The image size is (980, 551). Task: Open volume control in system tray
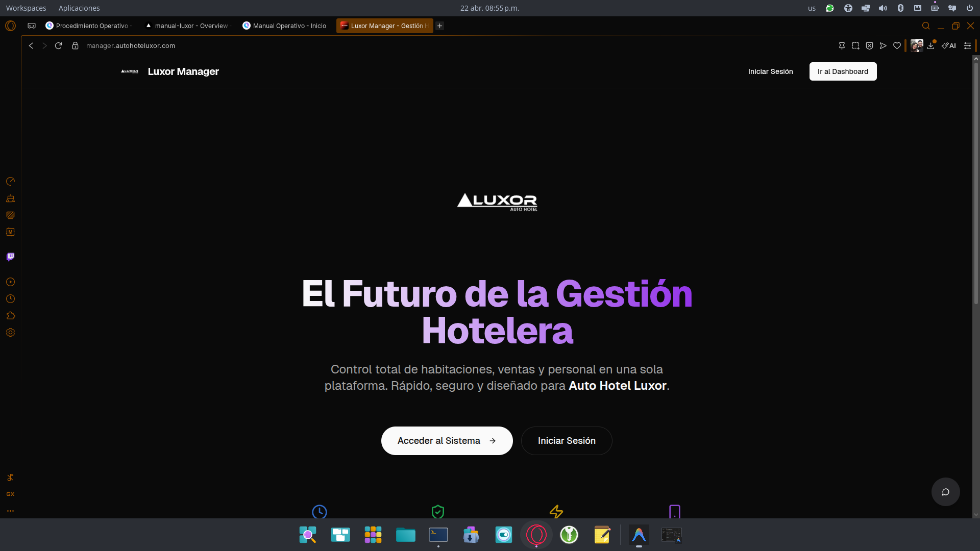883,8
